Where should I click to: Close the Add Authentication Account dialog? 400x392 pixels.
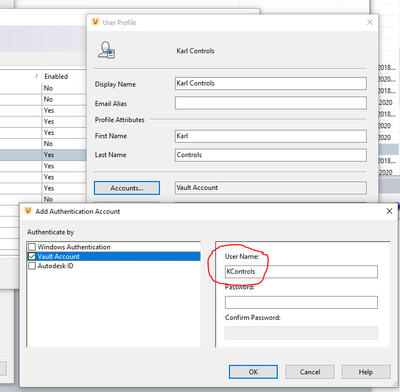[389, 211]
